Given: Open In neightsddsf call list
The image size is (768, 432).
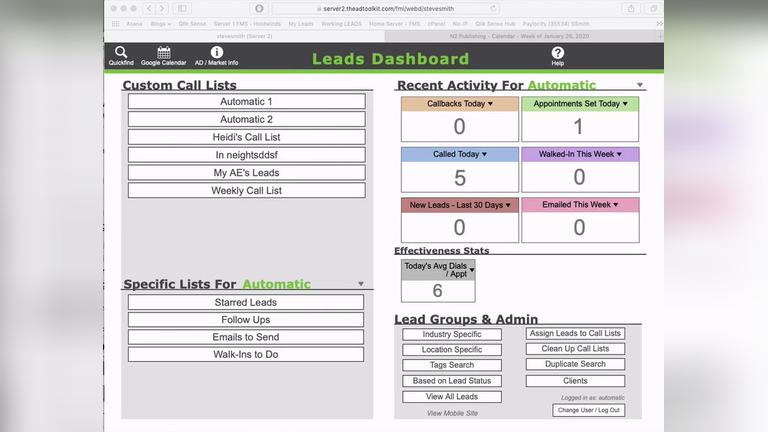Looking at the screenshot, I should pyautogui.click(x=246, y=155).
